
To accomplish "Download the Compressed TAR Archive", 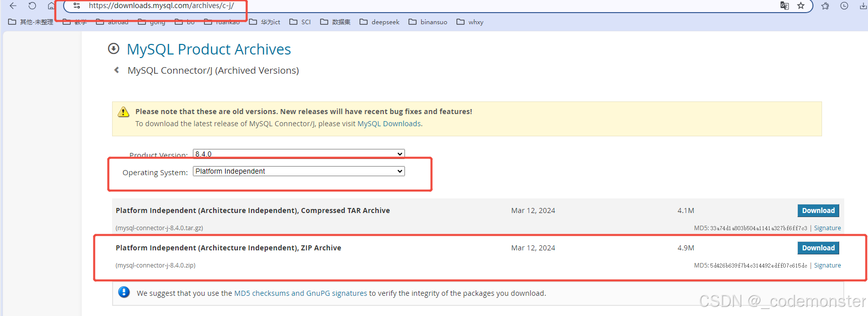I will (818, 210).
